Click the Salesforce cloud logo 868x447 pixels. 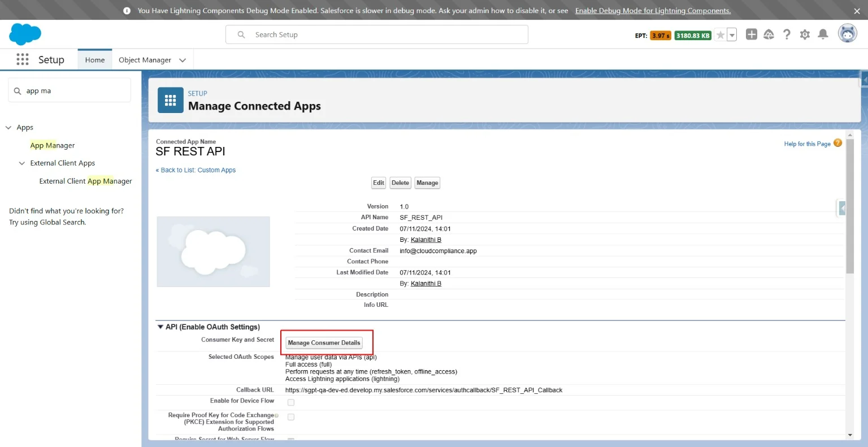point(25,34)
